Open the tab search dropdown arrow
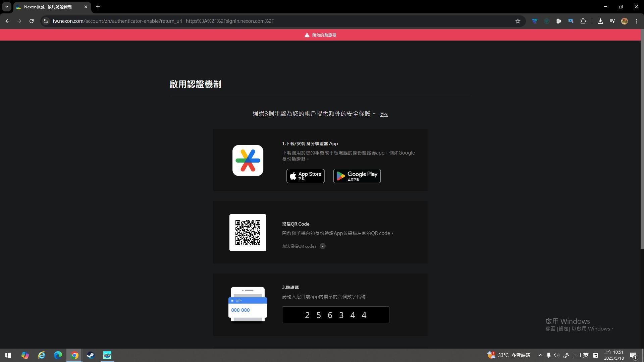644x362 pixels. click(x=6, y=7)
